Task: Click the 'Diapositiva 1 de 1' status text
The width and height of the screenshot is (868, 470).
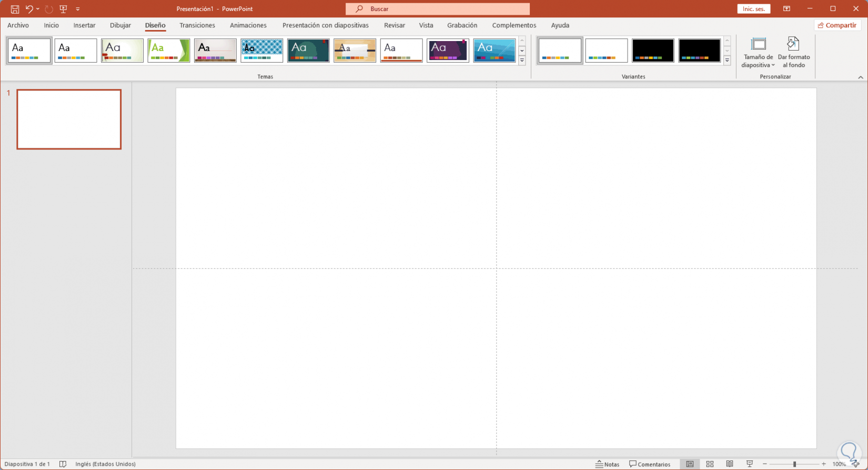Action: (27, 464)
